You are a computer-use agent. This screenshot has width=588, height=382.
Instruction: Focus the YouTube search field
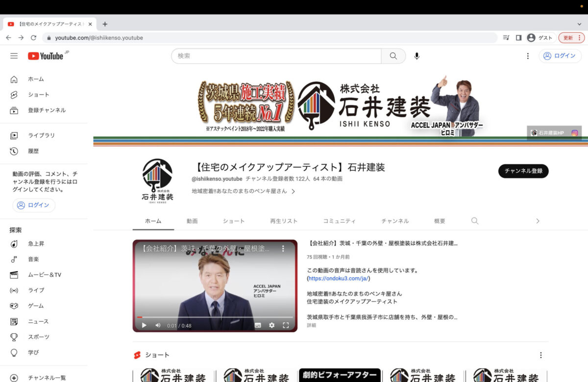coord(276,56)
